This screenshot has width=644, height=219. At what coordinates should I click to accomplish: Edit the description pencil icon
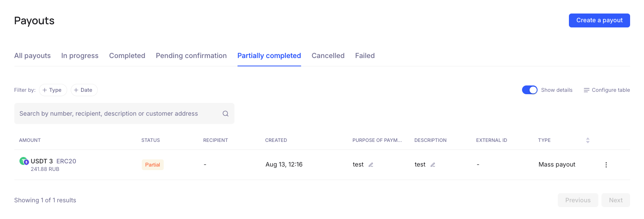(433, 165)
